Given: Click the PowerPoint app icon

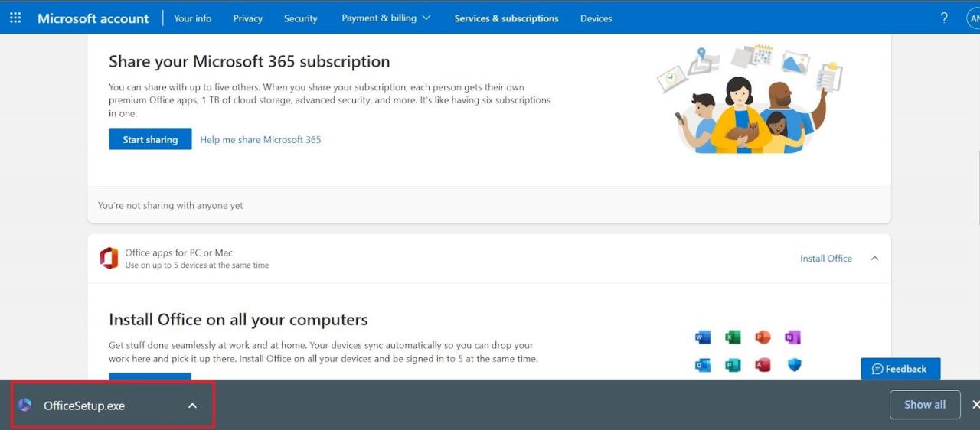Looking at the screenshot, I should point(763,337).
